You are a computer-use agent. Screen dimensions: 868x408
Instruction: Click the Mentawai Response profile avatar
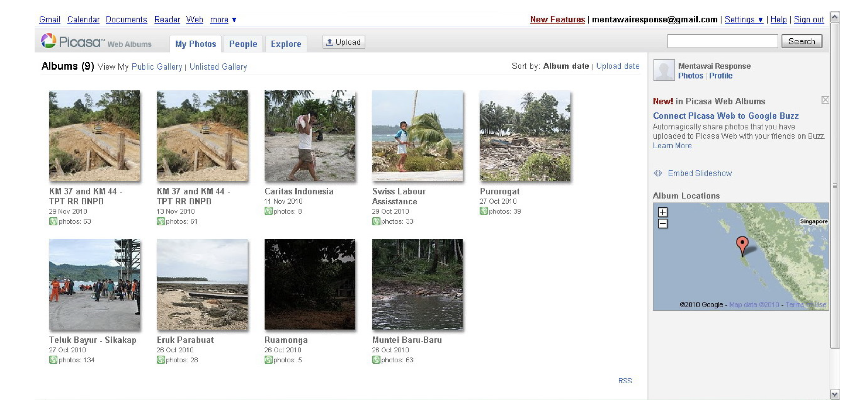(x=663, y=70)
